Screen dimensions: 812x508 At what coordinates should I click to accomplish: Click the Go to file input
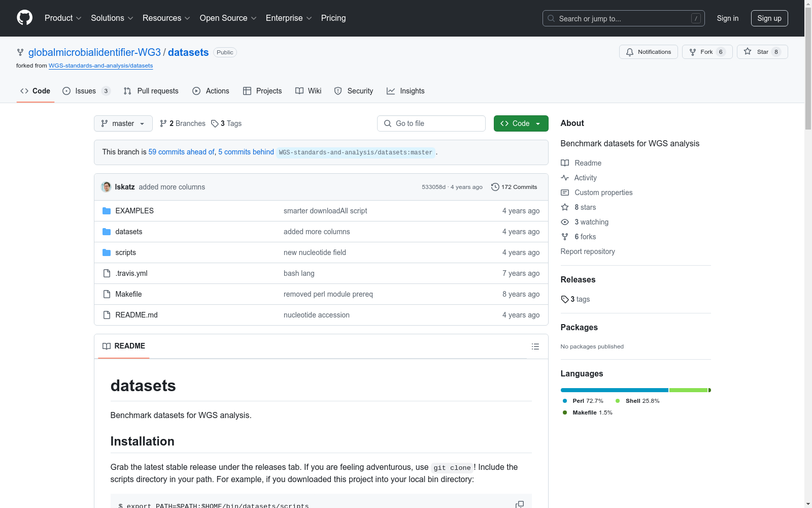[x=431, y=123]
